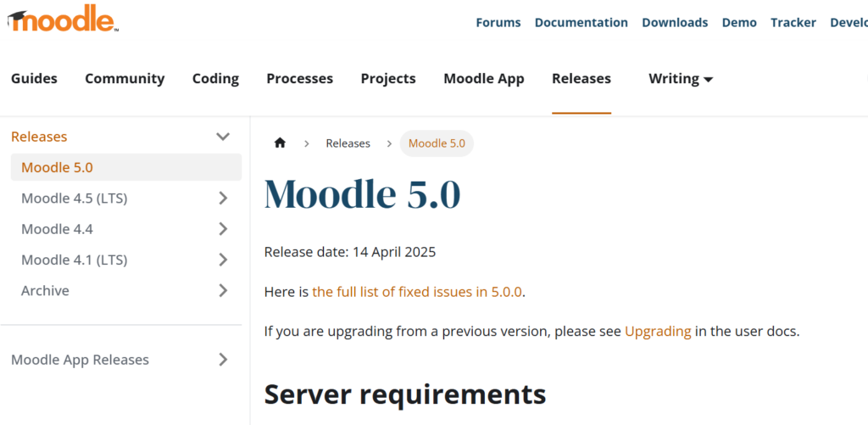Viewport: 868px width, 425px height.
Task: Expand the Archive sidebar arrow
Action: coord(223,290)
